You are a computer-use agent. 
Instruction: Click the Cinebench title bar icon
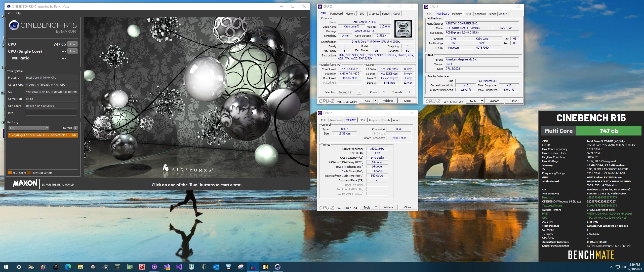tap(8, 6)
